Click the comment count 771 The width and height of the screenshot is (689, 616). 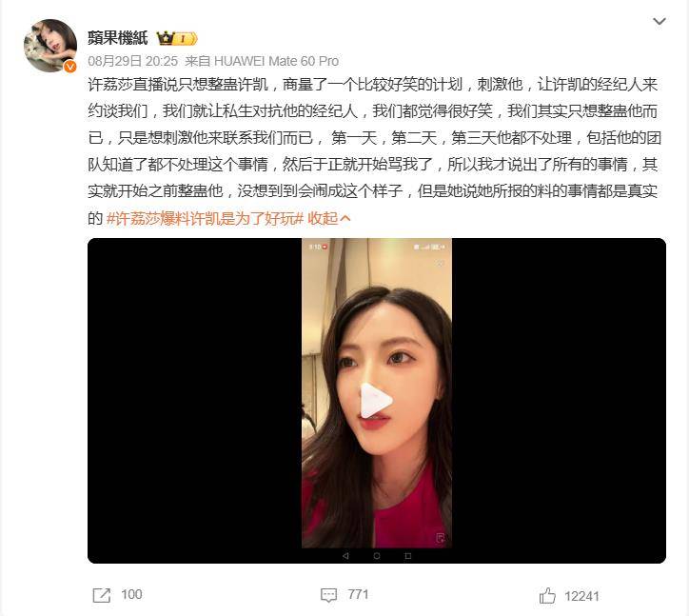(358, 594)
